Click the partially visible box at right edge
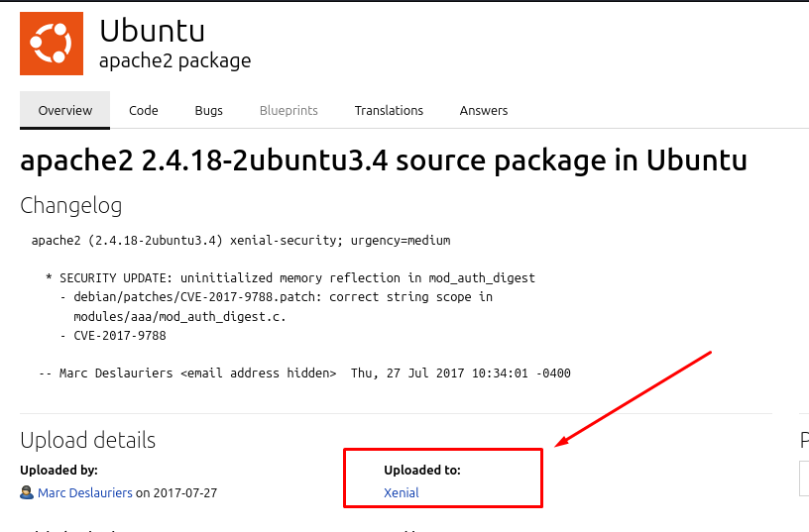This screenshot has height=532, width=809. pyautogui.click(x=804, y=478)
